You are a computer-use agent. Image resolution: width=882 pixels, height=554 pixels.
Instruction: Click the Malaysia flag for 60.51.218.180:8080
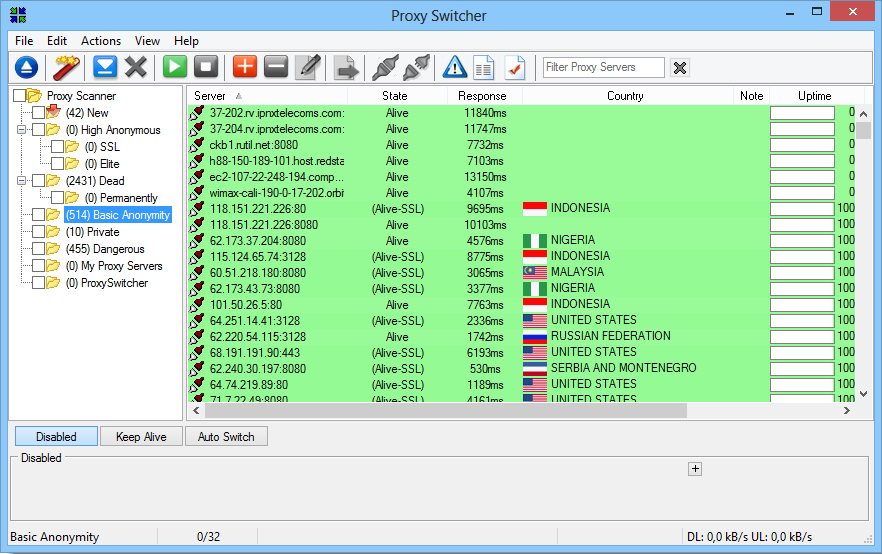click(x=534, y=272)
